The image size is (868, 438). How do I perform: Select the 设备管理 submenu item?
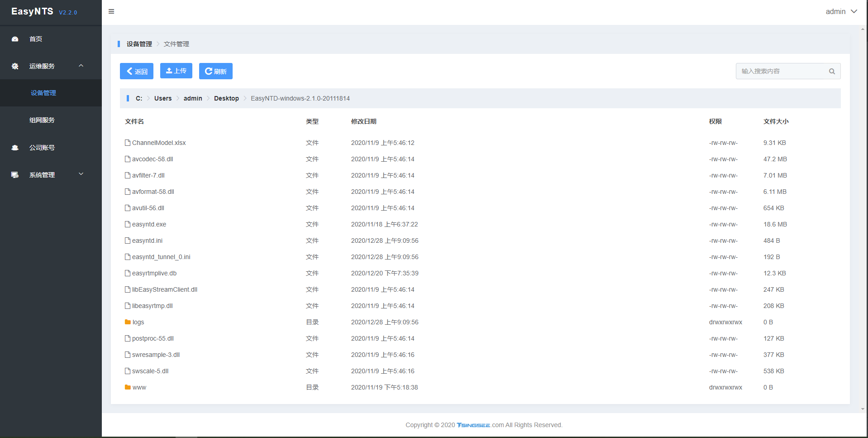tap(51, 93)
